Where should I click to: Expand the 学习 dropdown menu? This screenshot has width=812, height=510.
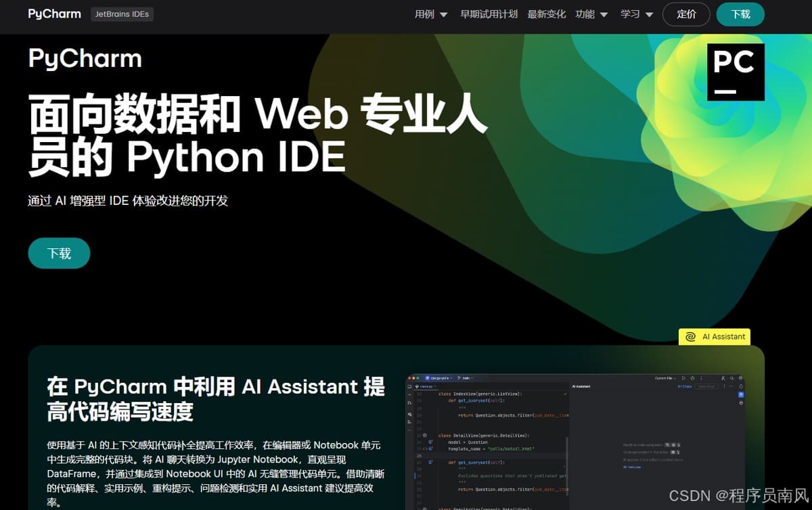(x=637, y=14)
